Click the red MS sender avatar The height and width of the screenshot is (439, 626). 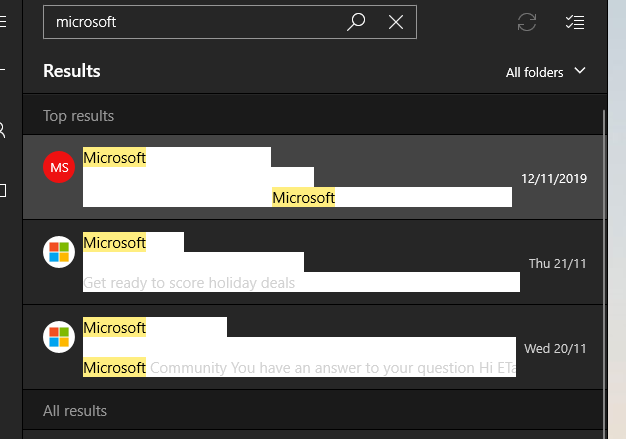59,167
